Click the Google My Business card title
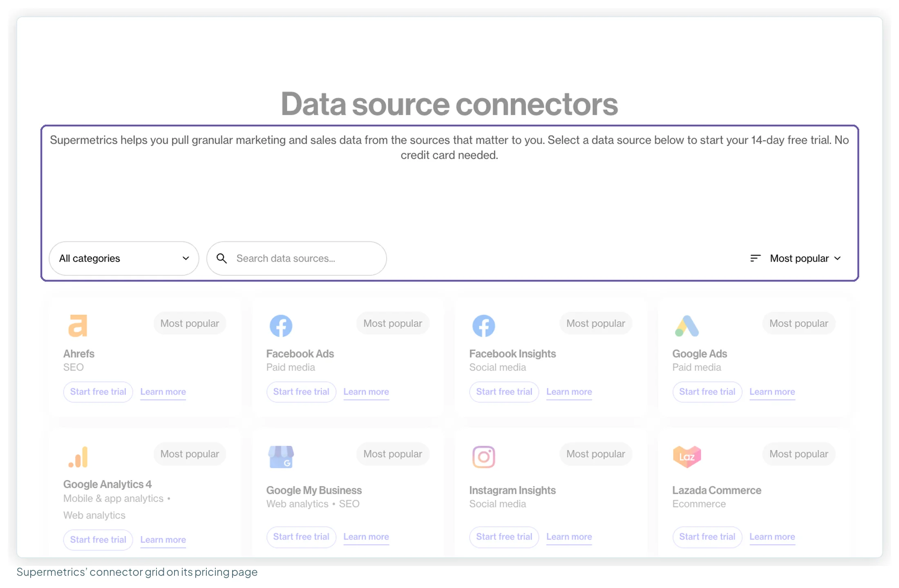Screen dimensions: 899x588 click(x=314, y=490)
